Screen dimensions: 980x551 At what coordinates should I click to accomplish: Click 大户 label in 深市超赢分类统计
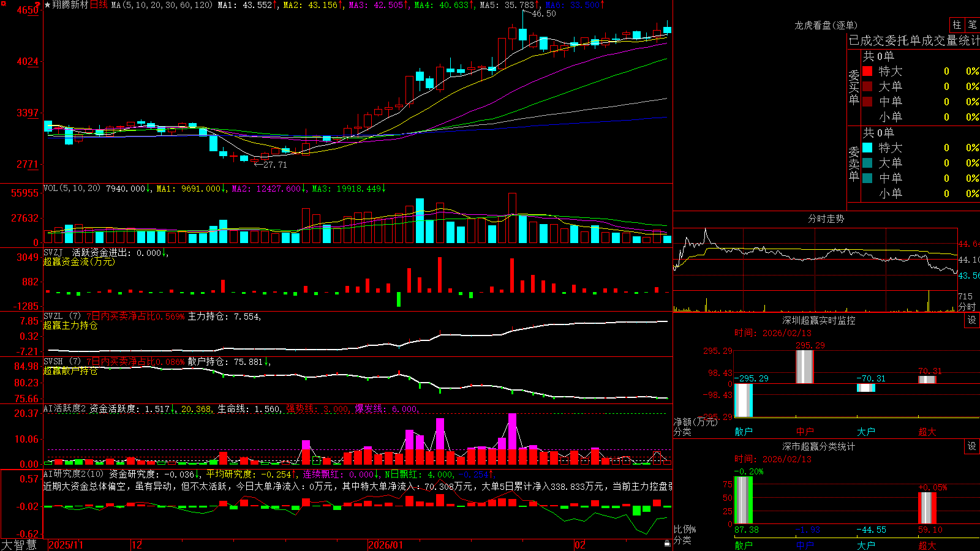click(865, 545)
